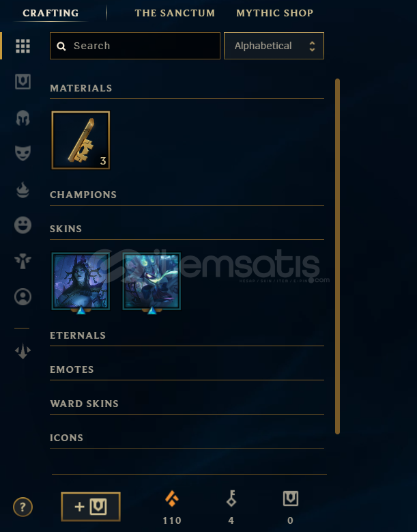This screenshot has height=532, width=417.
Task: Click into the Search input field
Action: click(x=135, y=46)
